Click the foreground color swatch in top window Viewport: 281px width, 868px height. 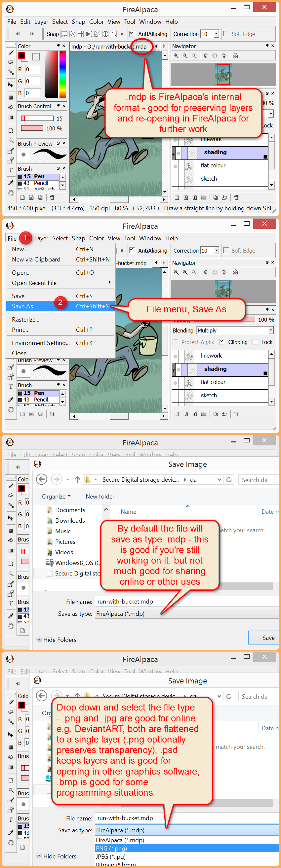pyautogui.click(x=21, y=55)
